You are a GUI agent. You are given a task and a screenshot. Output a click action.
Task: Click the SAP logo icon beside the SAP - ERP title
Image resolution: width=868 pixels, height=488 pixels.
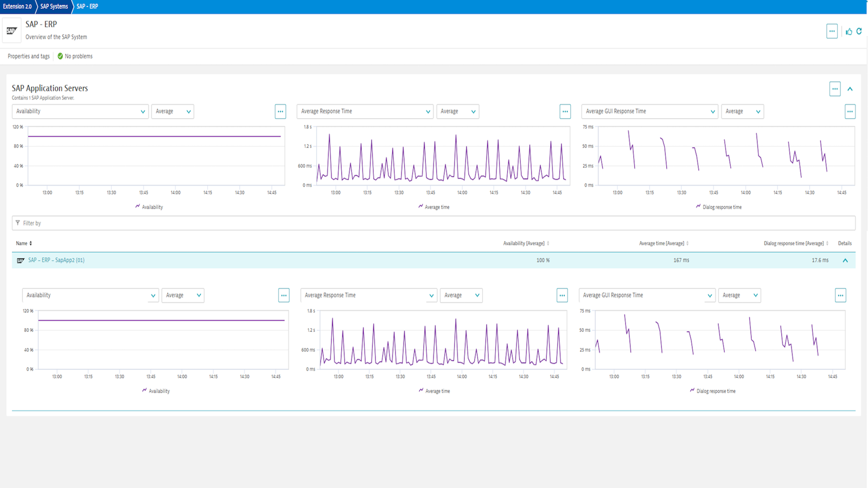pos(11,31)
